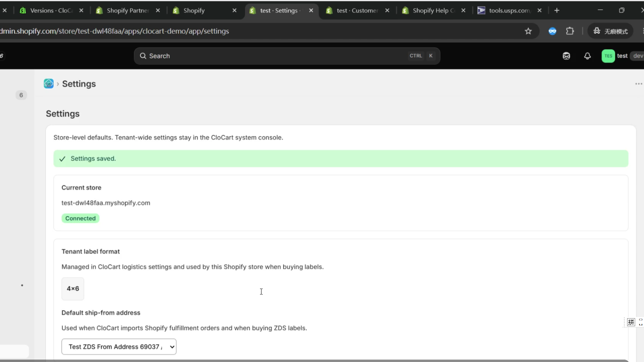Switch to the test · Customer tab
644x362 pixels.
coord(357,10)
